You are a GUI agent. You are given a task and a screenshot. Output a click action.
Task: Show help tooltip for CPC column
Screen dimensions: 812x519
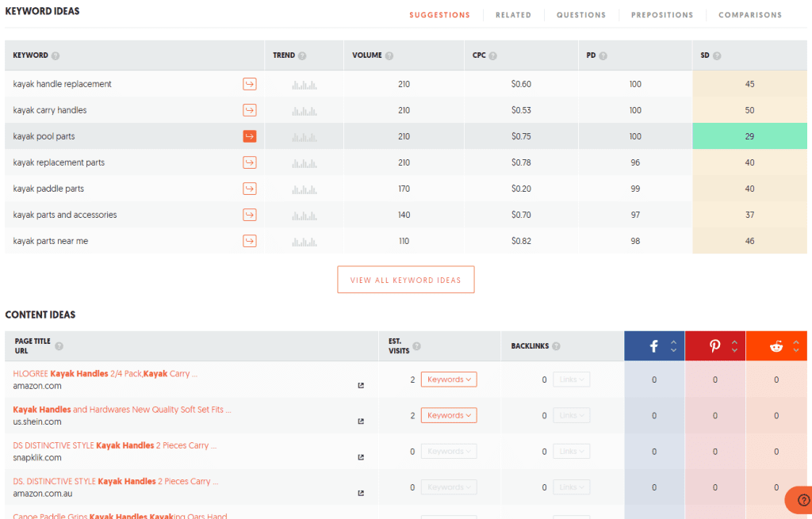click(x=493, y=56)
